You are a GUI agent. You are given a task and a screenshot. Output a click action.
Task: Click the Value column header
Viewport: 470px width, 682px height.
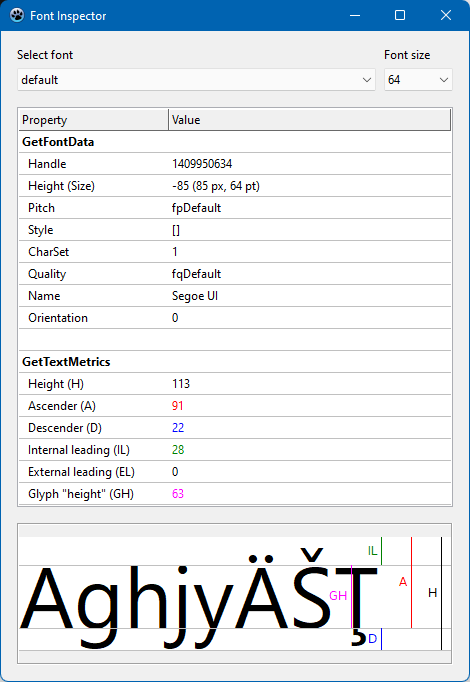(310, 120)
